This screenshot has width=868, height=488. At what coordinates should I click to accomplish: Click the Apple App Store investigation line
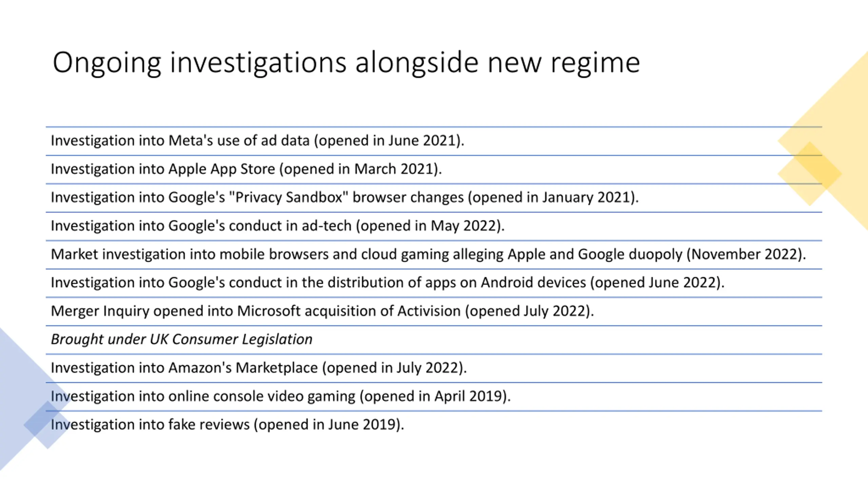click(x=246, y=169)
